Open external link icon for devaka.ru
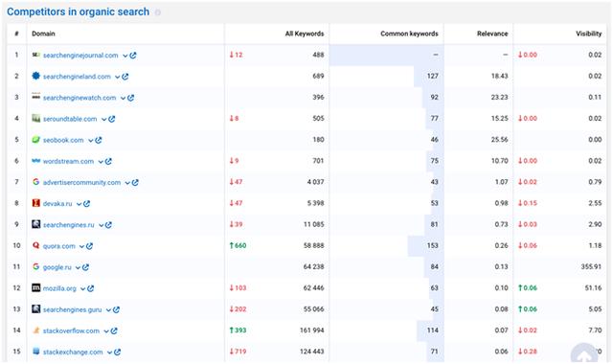 pos(87,204)
